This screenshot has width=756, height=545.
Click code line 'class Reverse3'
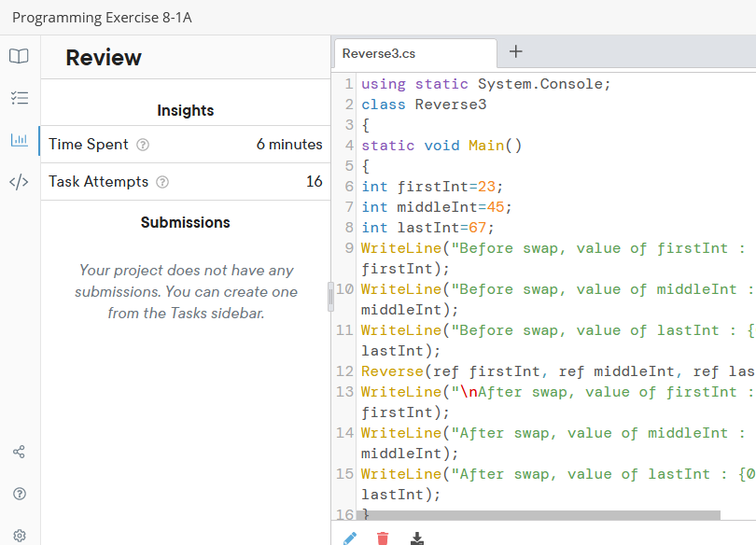pyautogui.click(x=425, y=105)
